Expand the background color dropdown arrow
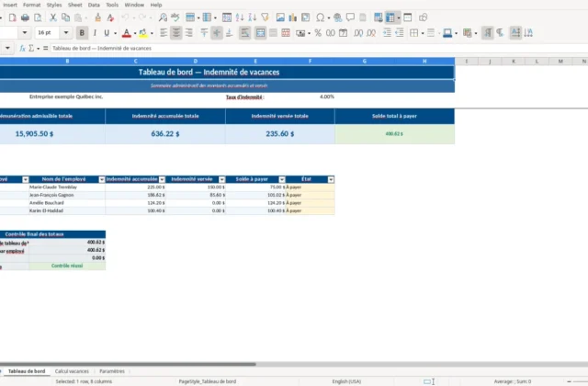The width and height of the screenshot is (588, 386). (x=152, y=33)
